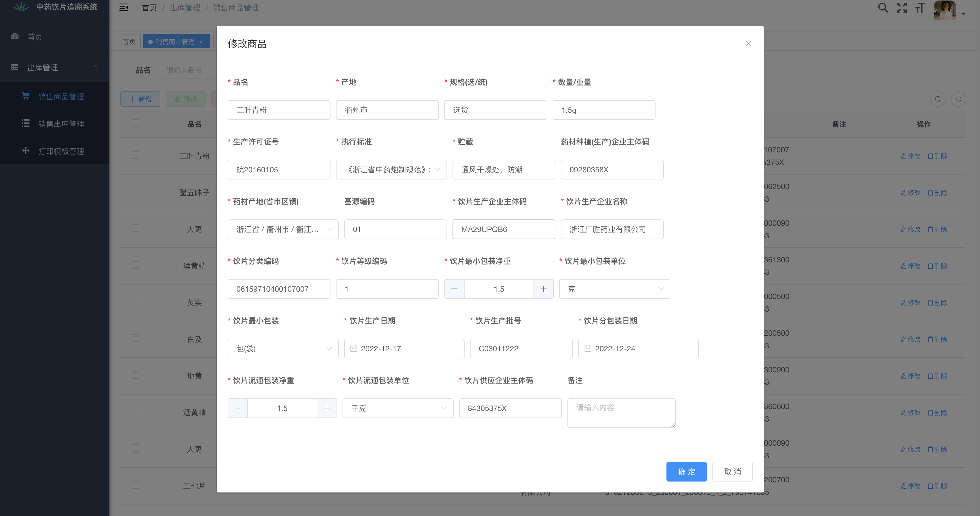Check the first 酒黄精 row checkbox
This screenshot has width=980, height=516.
[x=135, y=265]
